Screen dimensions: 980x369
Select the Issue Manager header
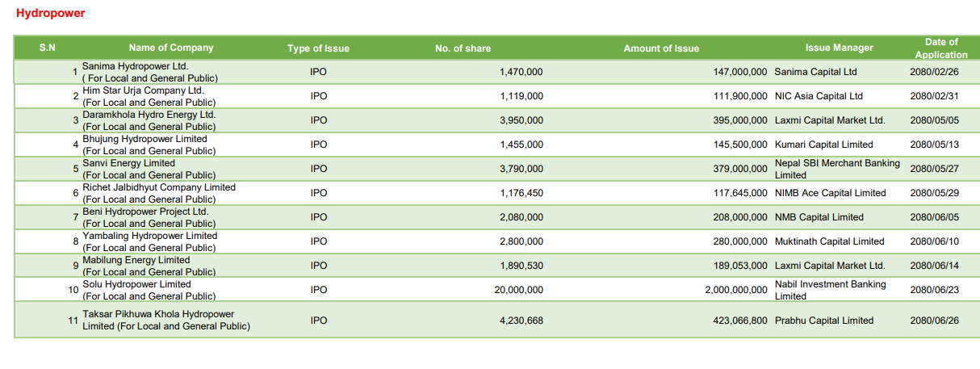click(x=839, y=48)
